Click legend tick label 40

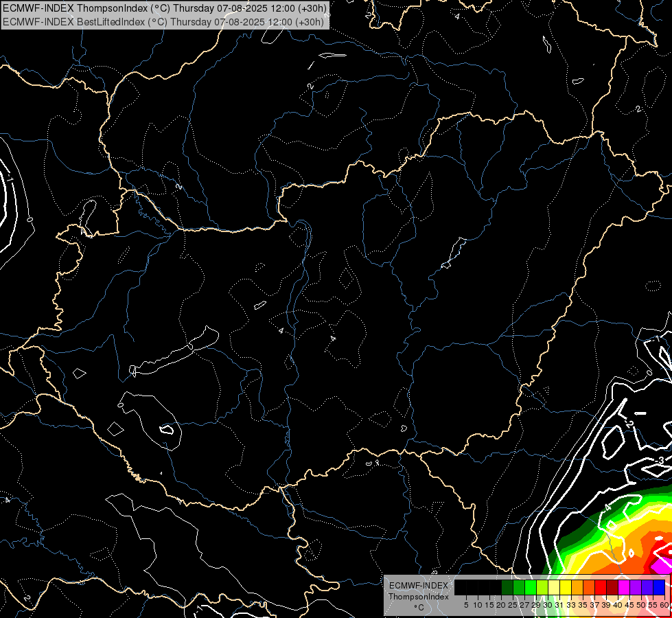pos(618,605)
